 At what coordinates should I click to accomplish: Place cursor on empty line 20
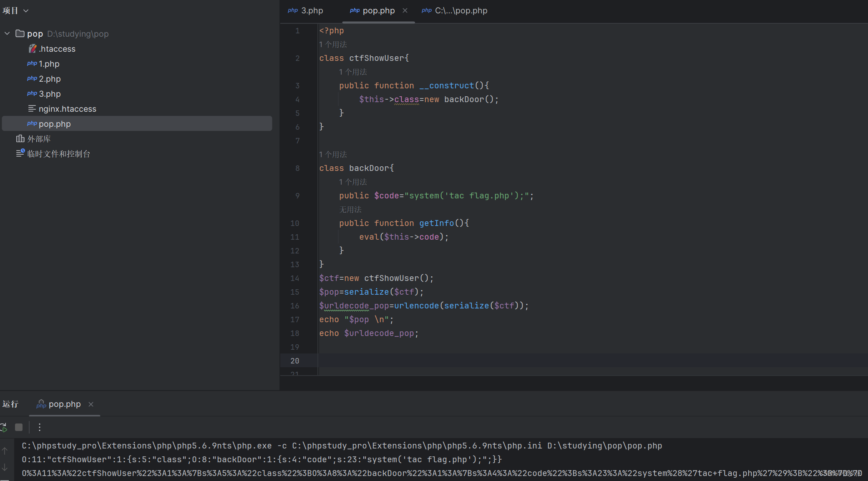click(x=592, y=361)
